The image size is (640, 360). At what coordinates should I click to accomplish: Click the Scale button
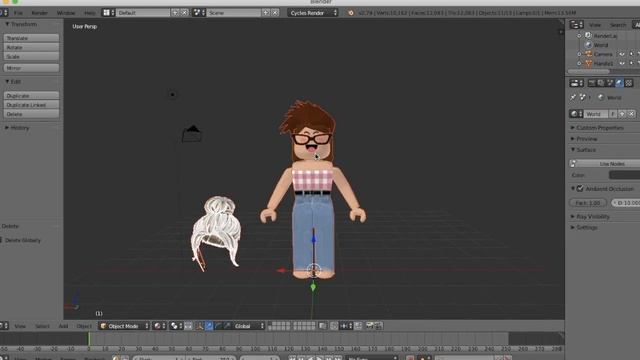coord(31,56)
